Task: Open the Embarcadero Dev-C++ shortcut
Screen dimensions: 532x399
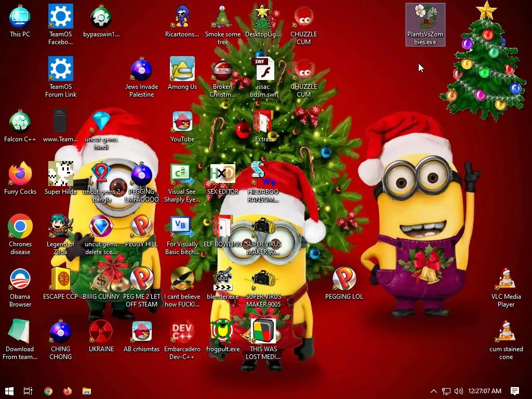Action: [x=182, y=340]
